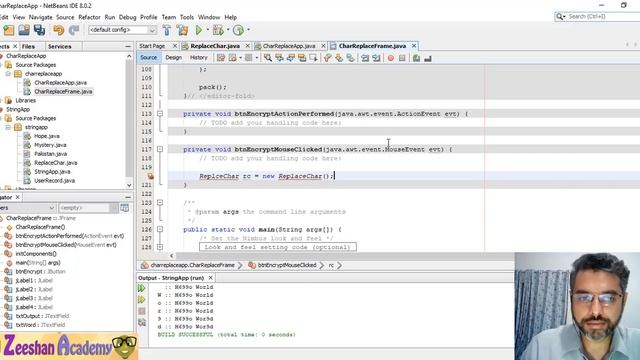Open the Source menu
Image resolution: width=640 pixels, height=360 pixels.
coord(65,17)
